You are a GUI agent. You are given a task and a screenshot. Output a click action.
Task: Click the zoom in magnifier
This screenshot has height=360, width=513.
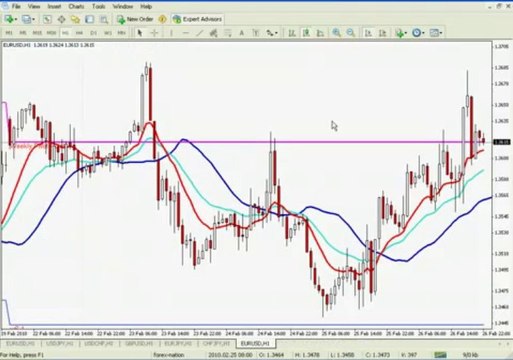(336, 33)
